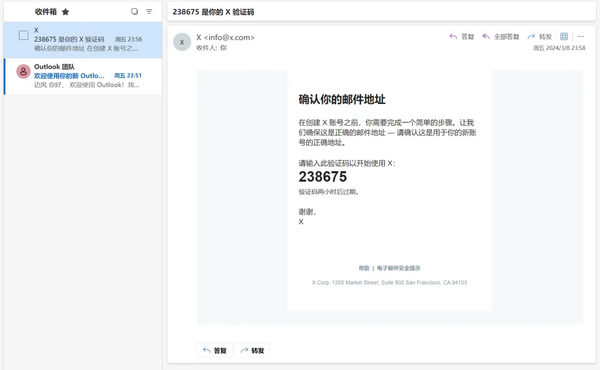The height and width of the screenshot is (370, 600).
Task: Click the bottom 答复 reply button
Action: (214, 350)
